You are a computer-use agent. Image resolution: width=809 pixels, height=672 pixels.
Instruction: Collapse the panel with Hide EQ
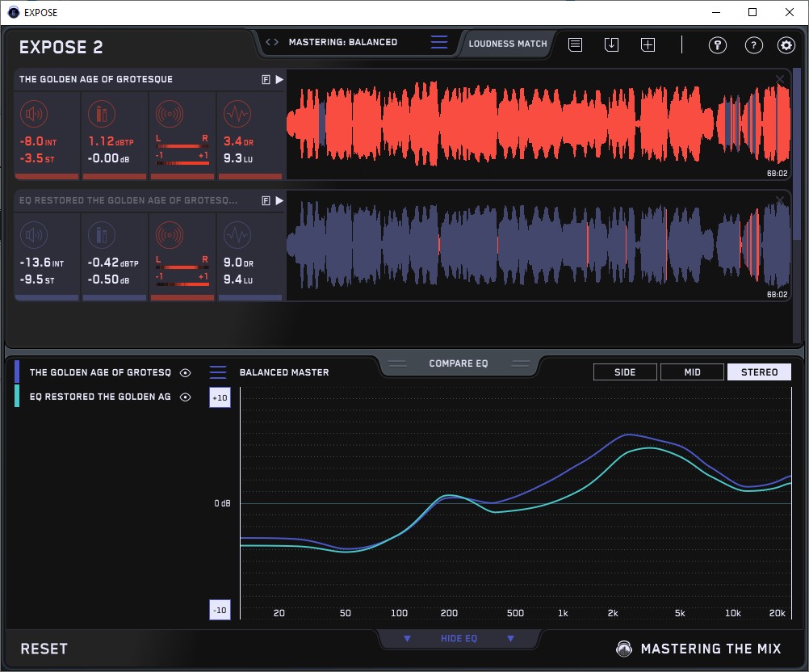tap(459, 639)
